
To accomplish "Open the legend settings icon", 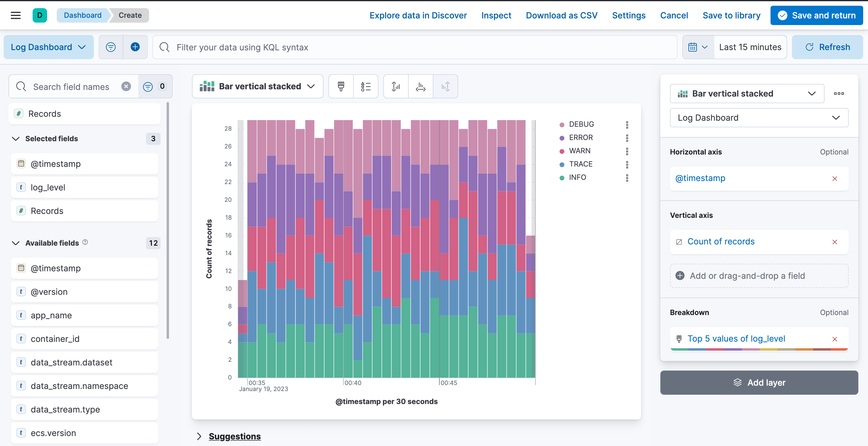I will pyautogui.click(x=365, y=87).
